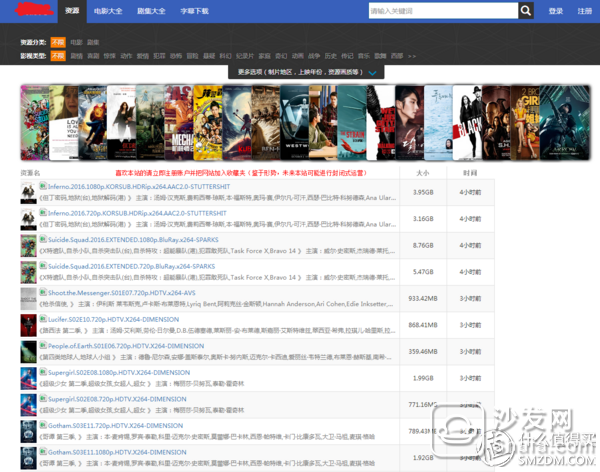The width and height of the screenshot is (600, 472).
Task: Filter genre by 喜剧
Action: 93,56
